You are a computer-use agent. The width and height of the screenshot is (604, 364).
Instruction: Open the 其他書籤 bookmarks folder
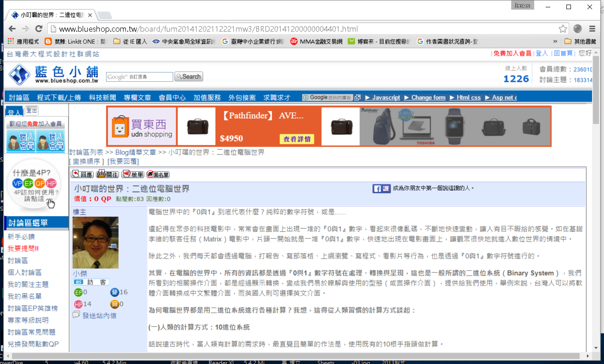(580, 41)
